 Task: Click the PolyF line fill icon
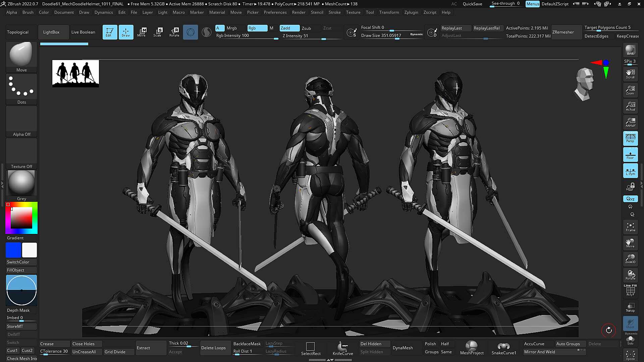630,291
